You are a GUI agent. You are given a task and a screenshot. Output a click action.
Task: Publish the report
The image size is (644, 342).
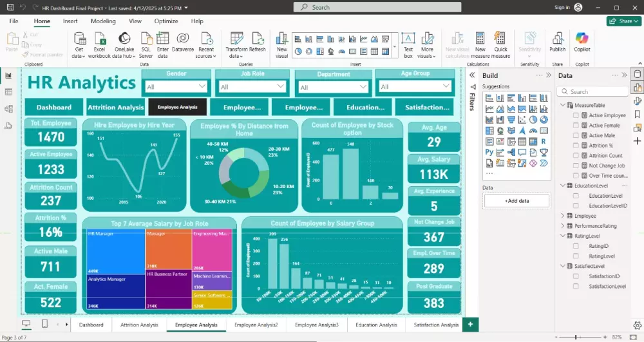click(557, 42)
